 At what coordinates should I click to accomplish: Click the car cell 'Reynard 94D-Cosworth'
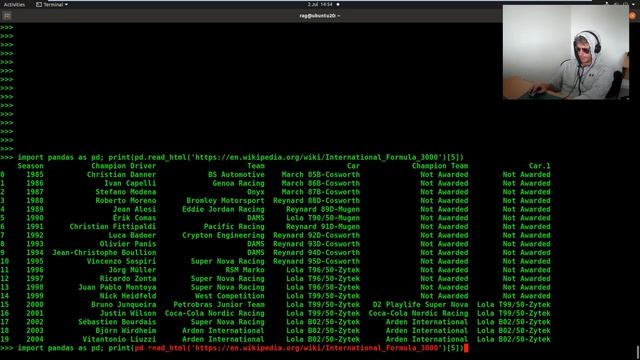(317, 253)
